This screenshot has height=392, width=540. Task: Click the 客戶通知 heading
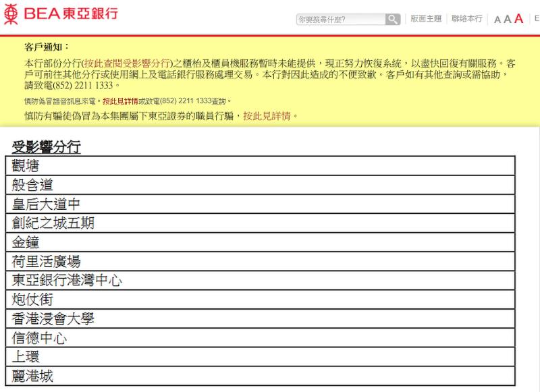click(47, 47)
